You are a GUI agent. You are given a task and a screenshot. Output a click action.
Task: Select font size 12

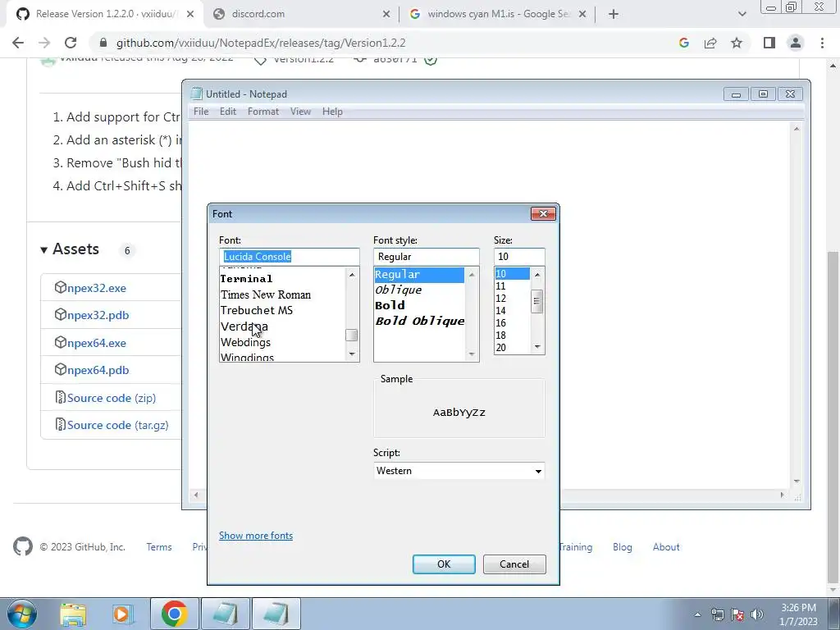coord(501,299)
